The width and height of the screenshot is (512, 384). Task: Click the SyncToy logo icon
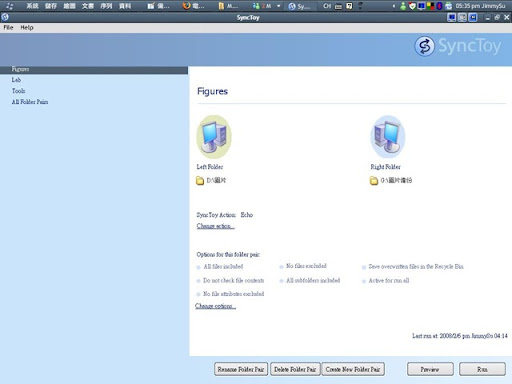point(424,46)
